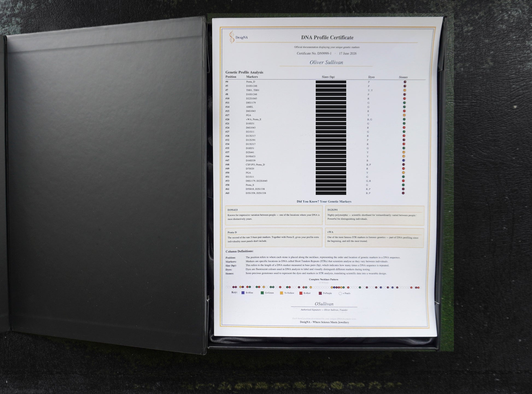This screenshot has height=394, width=532.
Task: Click "D5S818, D2S1338" in row #61
Action: point(255,189)
